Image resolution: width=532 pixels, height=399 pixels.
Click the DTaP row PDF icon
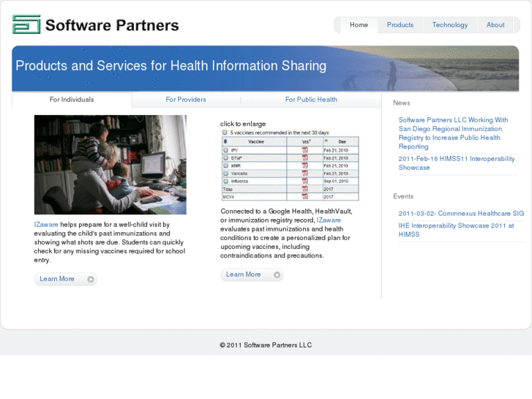(x=304, y=158)
